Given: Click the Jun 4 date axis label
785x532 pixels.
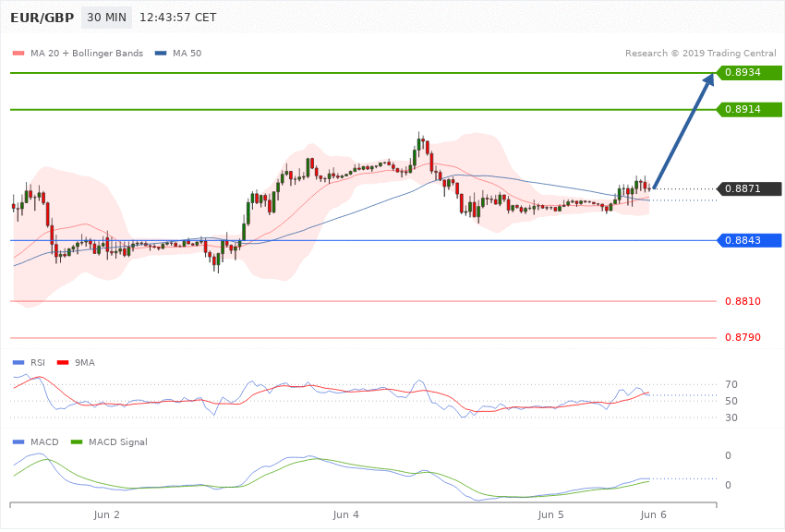Looking at the screenshot, I should (346, 514).
